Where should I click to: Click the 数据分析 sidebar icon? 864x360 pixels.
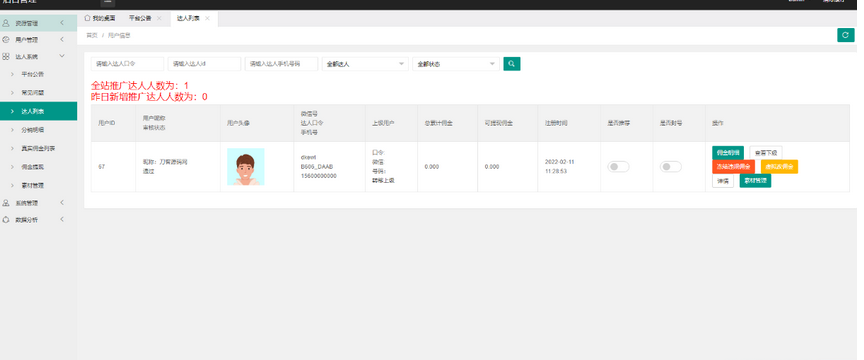(x=6, y=219)
